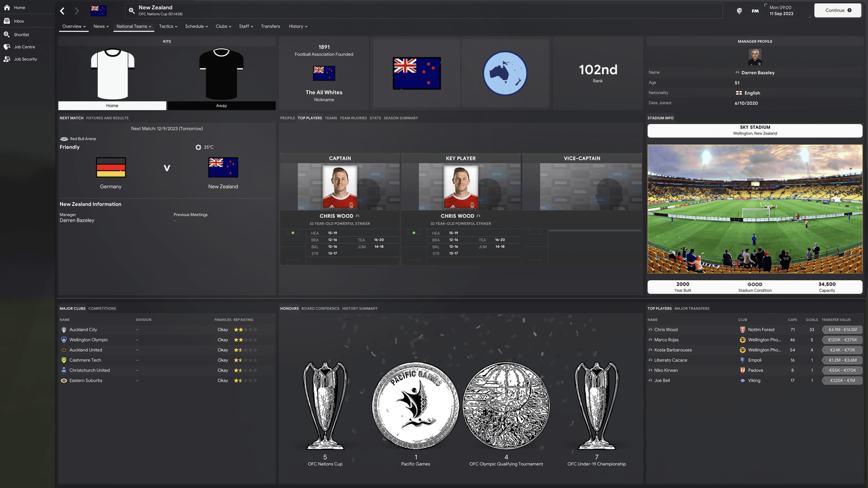Click the Oceania region map badge
The image size is (868, 488).
505,73
